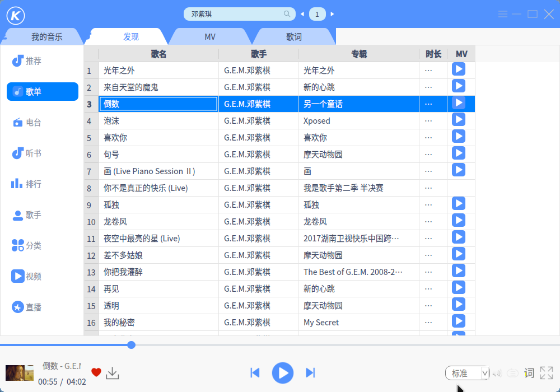The width and height of the screenshot is (560, 392).
Task: Click the playback progress slider handle
Action: click(132, 345)
